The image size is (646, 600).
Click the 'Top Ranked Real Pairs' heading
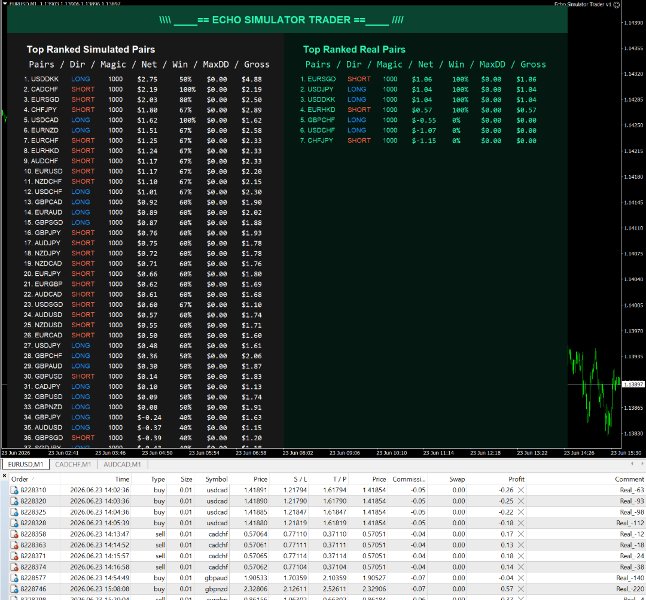click(354, 49)
